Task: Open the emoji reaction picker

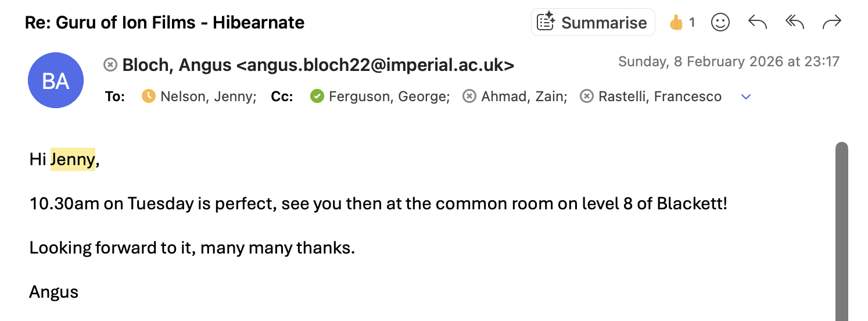Action: click(720, 23)
